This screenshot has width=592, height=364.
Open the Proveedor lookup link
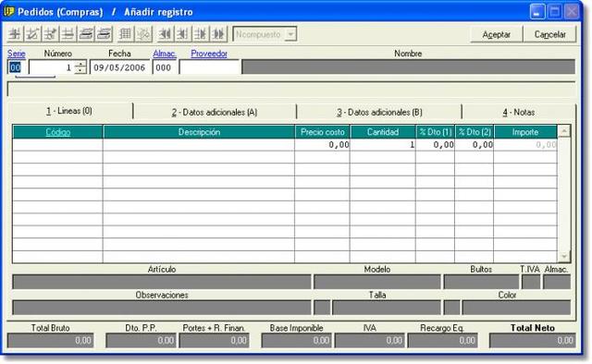click(209, 54)
